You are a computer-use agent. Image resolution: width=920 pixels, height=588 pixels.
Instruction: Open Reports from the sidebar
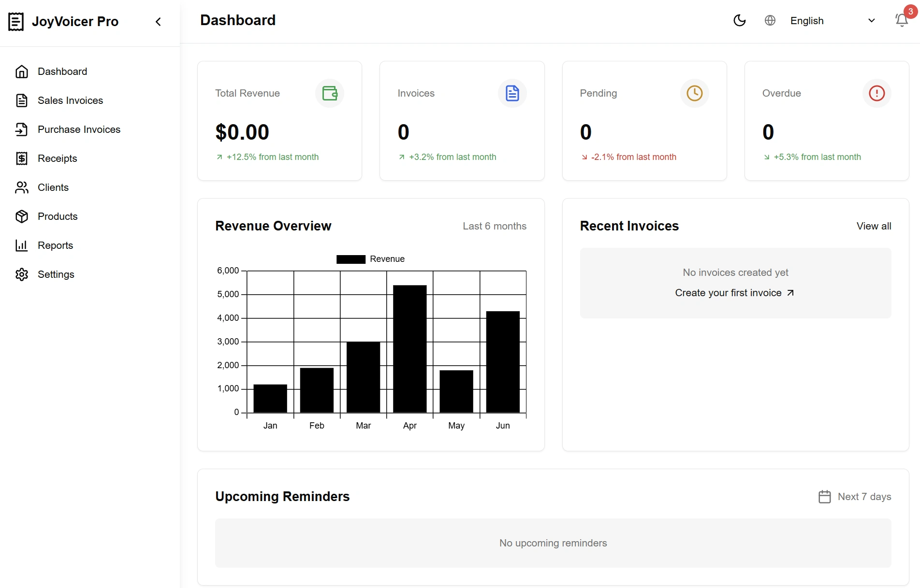(x=90, y=245)
